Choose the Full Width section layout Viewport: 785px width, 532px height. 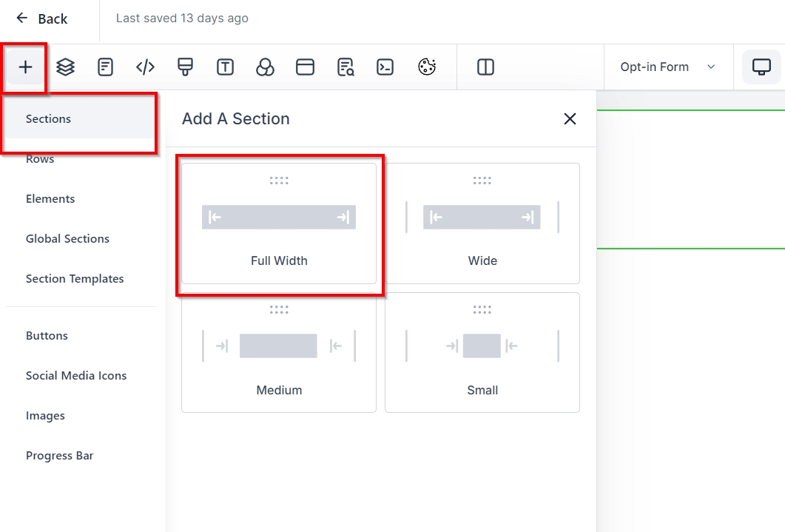(279, 223)
